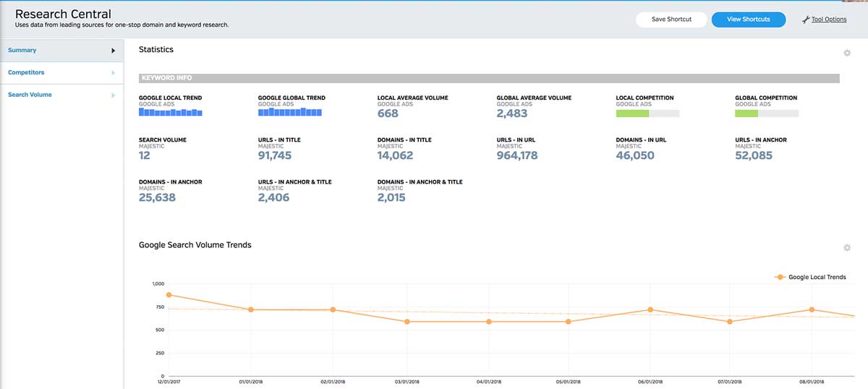Image resolution: width=868 pixels, height=389 pixels.
Task: Expand the Search Volume section arrow
Action: [x=114, y=95]
